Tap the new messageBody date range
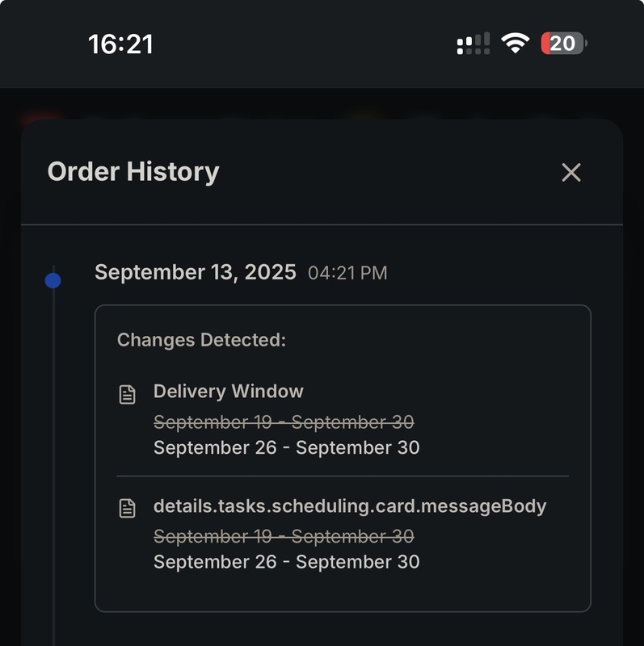 coord(286,562)
